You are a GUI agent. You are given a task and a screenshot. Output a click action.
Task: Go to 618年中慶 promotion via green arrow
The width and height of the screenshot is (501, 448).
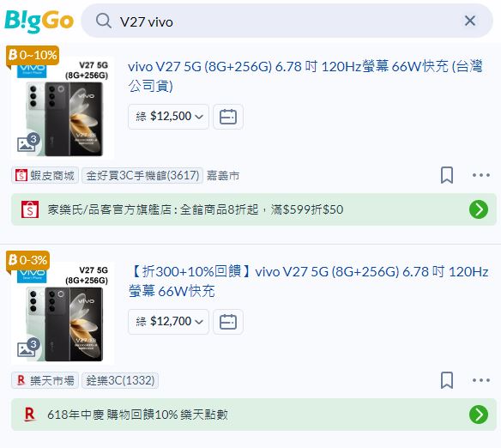[x=479, y=415]
